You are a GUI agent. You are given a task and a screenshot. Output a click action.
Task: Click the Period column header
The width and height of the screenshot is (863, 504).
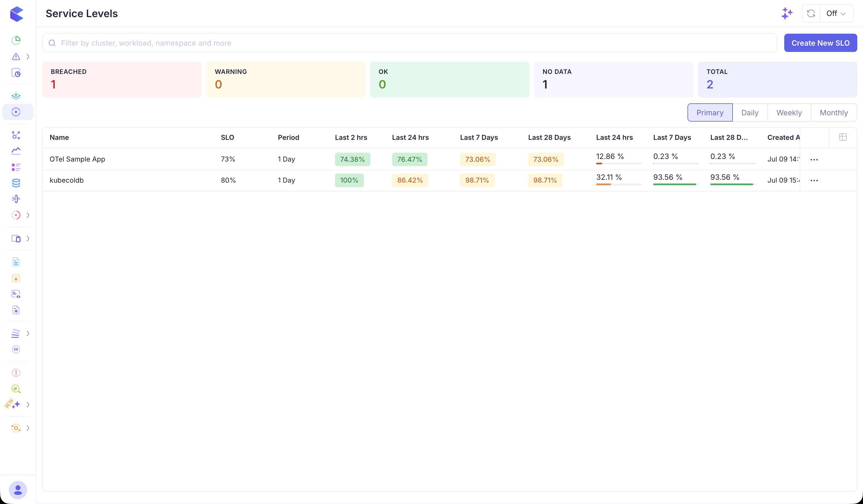(x=288, y=137)
